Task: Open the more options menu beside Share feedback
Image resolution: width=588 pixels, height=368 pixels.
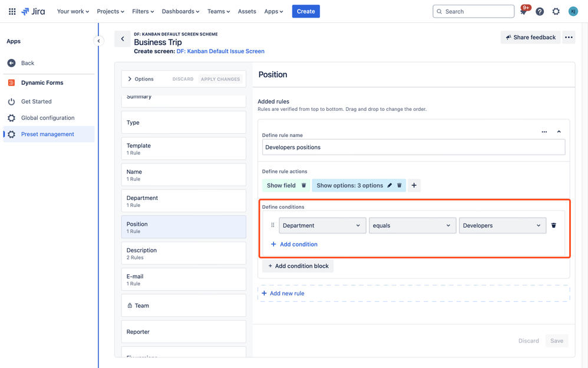Action: [x=569, y=37]
